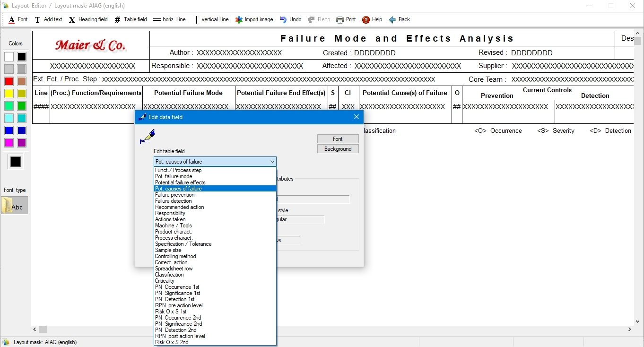Select Failure prevention list entry
644x347 pixels.
click(x=215, y=195)
